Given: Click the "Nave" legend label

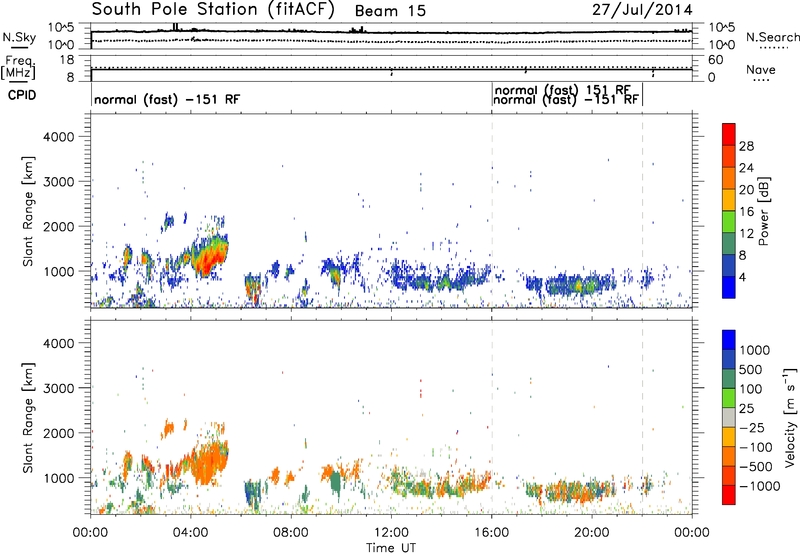Looking at the screenshot, I should [761, 69].
